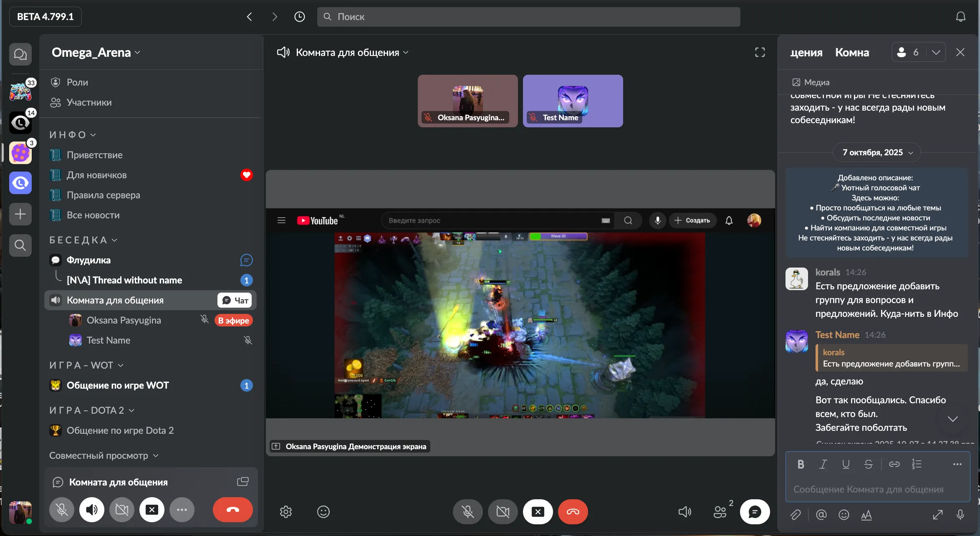Click the attach file paperclip icon
The image size is (980, 536).
(796, 515)
